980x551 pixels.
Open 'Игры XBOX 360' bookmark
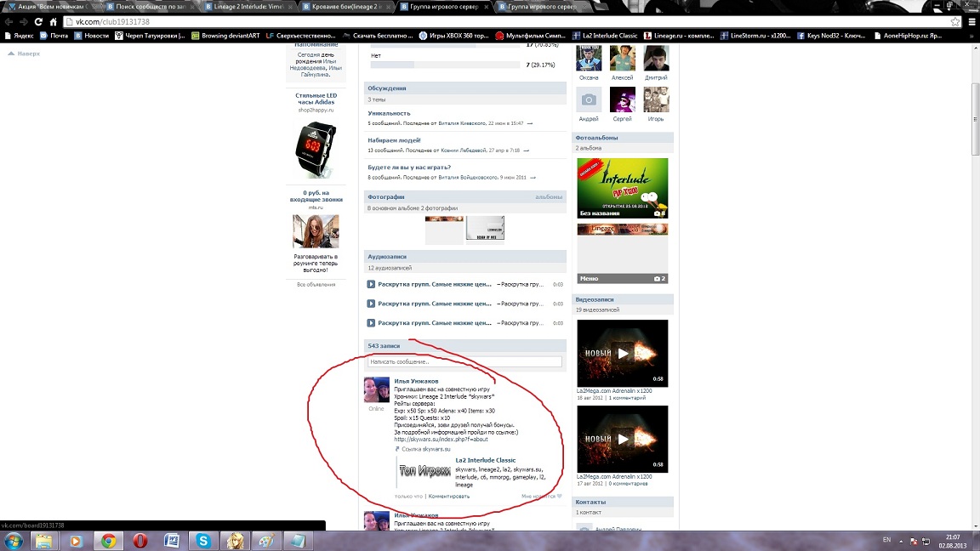coord(453,36)
